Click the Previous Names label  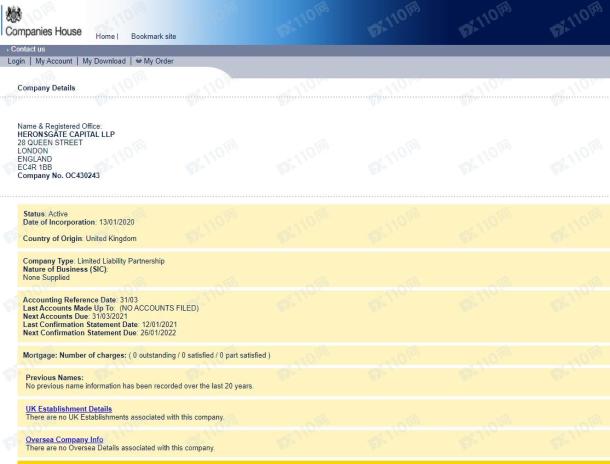coord(54,378)
